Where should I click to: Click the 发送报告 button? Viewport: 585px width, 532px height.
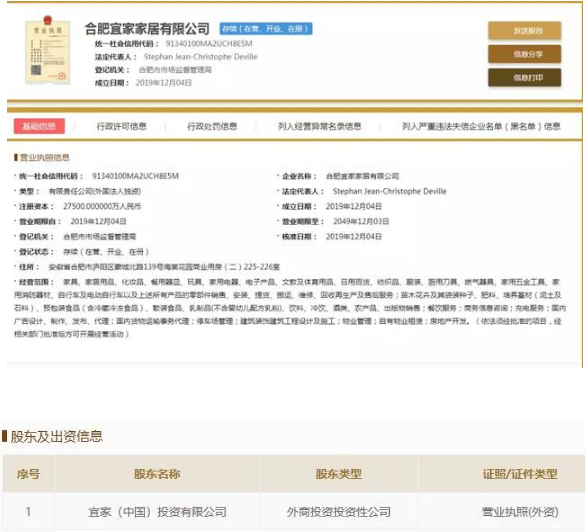(x=524, y=31)
